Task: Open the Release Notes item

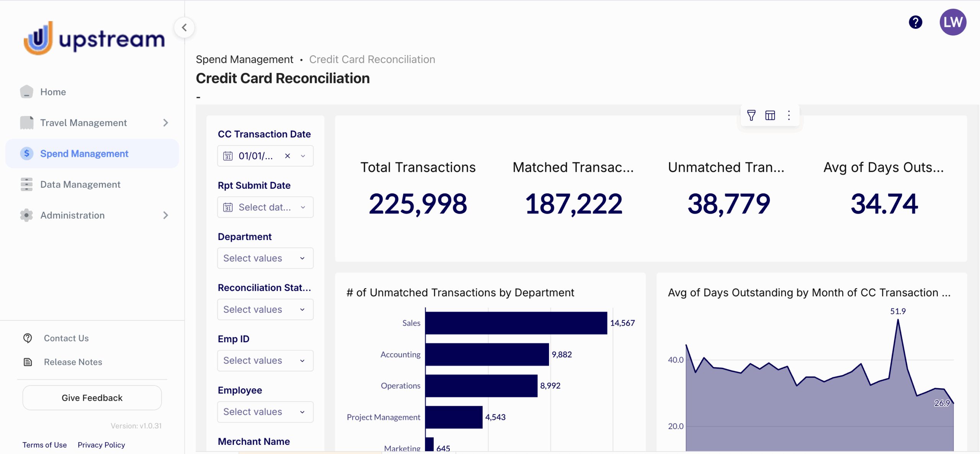Action: point(73,362)
